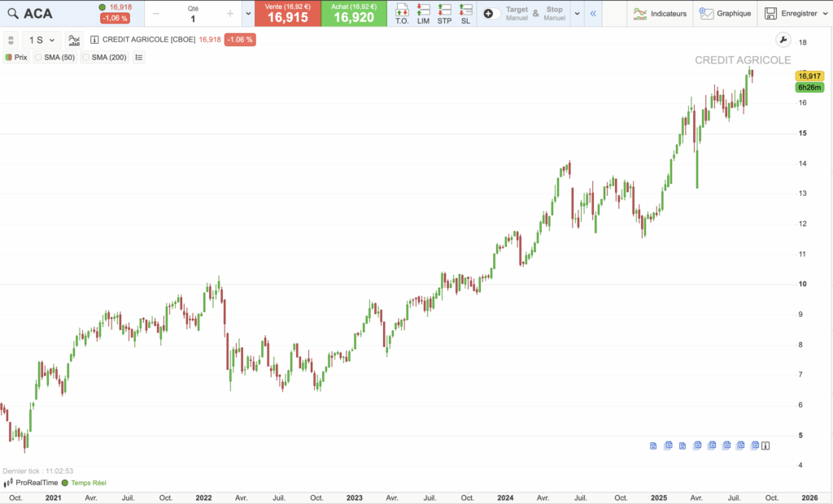Enable the SMA (200) indicator

(x=103, y=57)
